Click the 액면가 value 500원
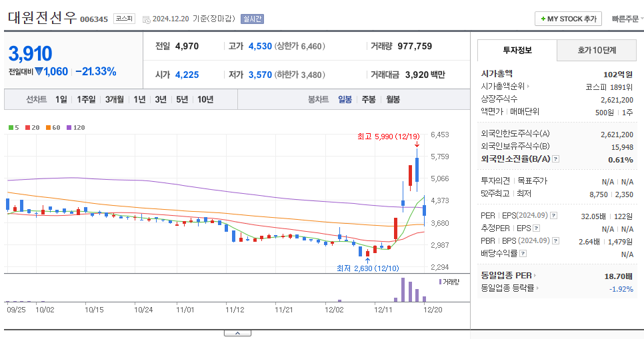 (605, 113)
